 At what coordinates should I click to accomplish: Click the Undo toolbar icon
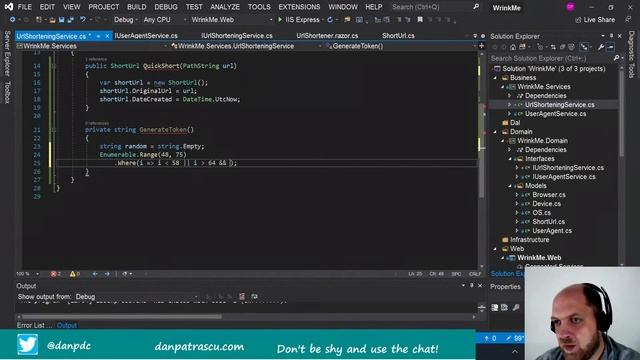pos(83,20)
